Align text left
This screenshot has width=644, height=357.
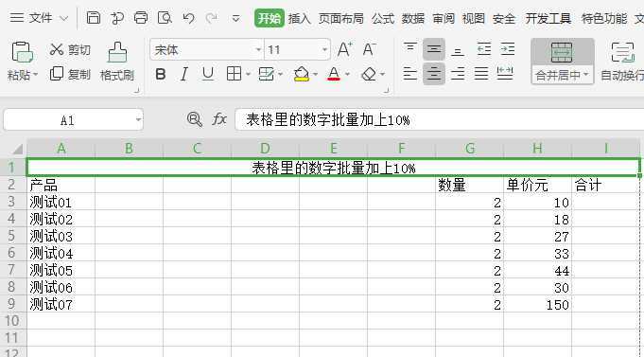tap(409, 74)
